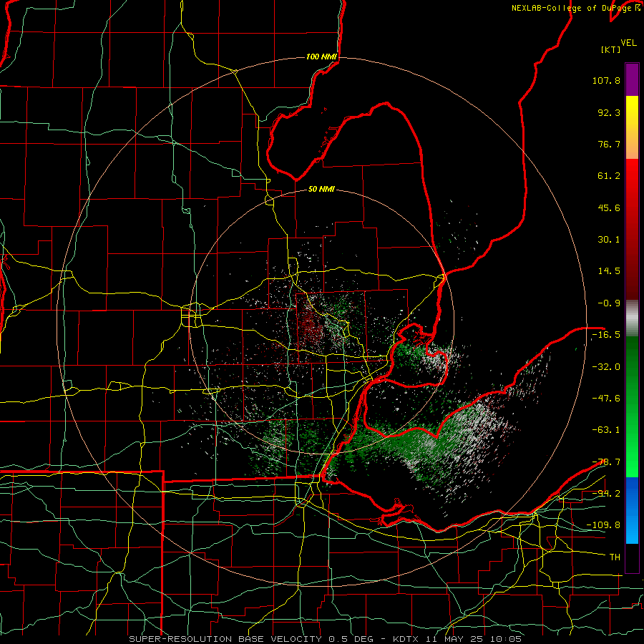The image size is (644, 644).
Task: Click the 50 NMI range ring label
Action: (321, 190)
